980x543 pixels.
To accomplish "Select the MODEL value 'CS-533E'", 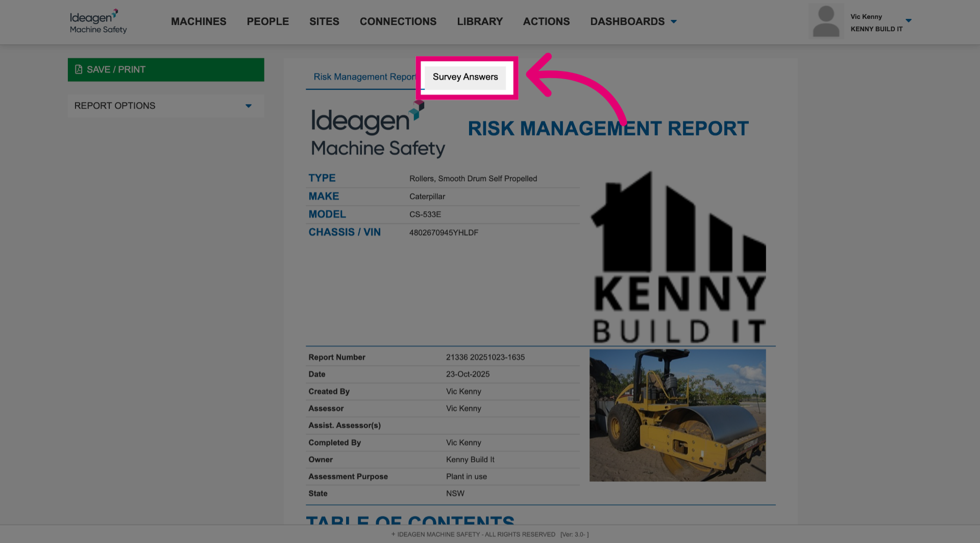I will tap(425, 214).
